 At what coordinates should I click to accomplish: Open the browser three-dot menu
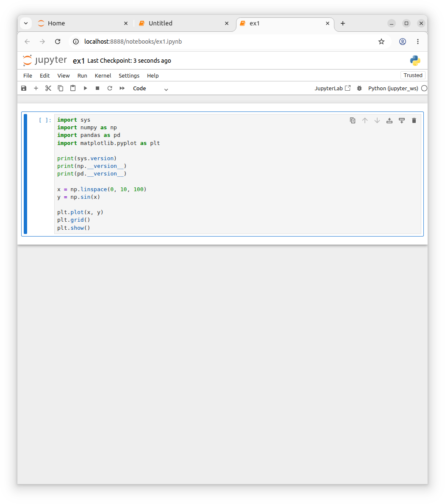point(418,42)
